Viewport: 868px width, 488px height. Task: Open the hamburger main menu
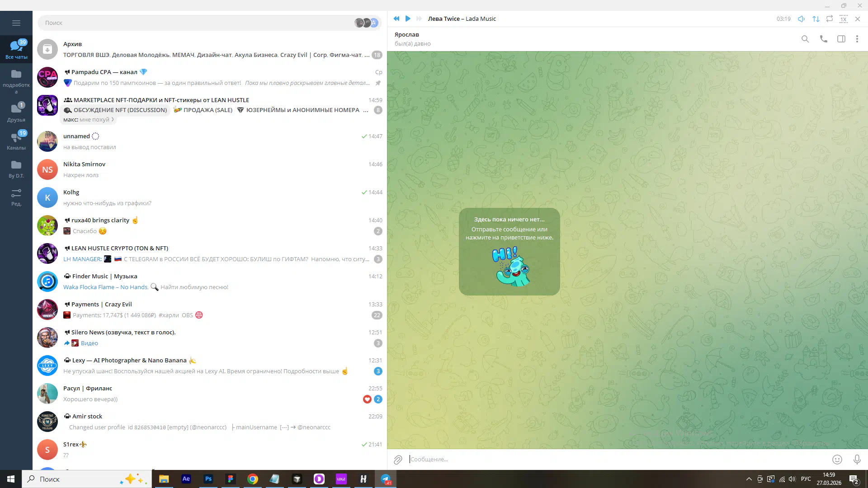pyautogui.click(x=16, y=23)
